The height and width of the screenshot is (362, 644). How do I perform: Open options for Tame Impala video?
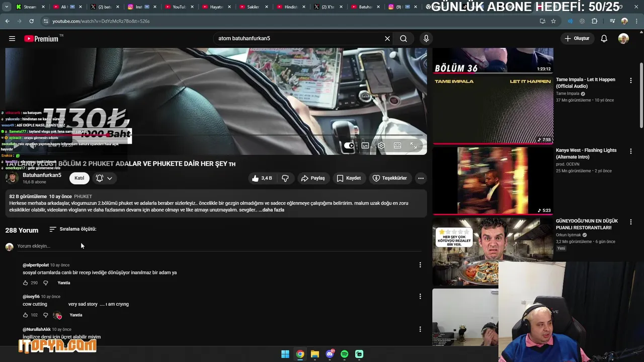coord(631,80)
